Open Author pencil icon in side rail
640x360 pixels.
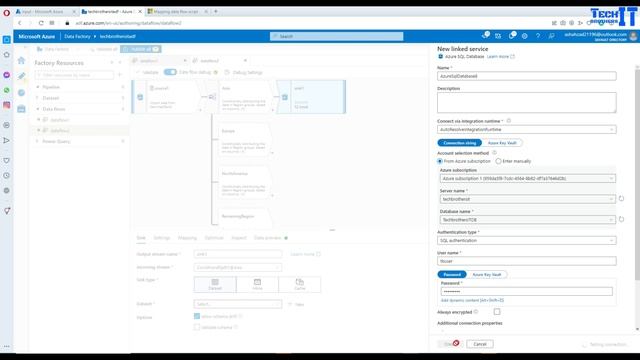(x=21, y=76)
